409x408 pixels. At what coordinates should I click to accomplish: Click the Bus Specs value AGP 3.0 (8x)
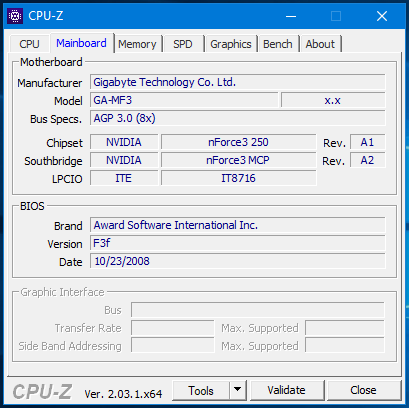pyautogui.click(x=237, y=118)
